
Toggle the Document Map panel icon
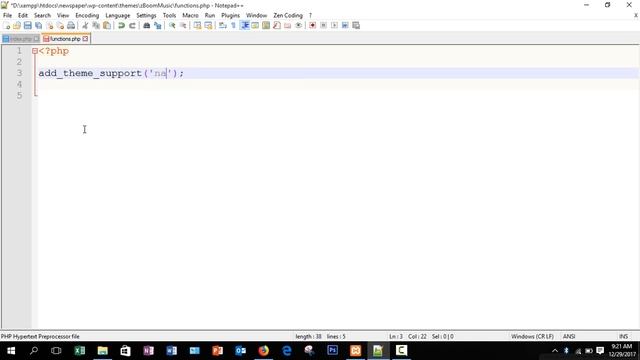click(266, 26)
